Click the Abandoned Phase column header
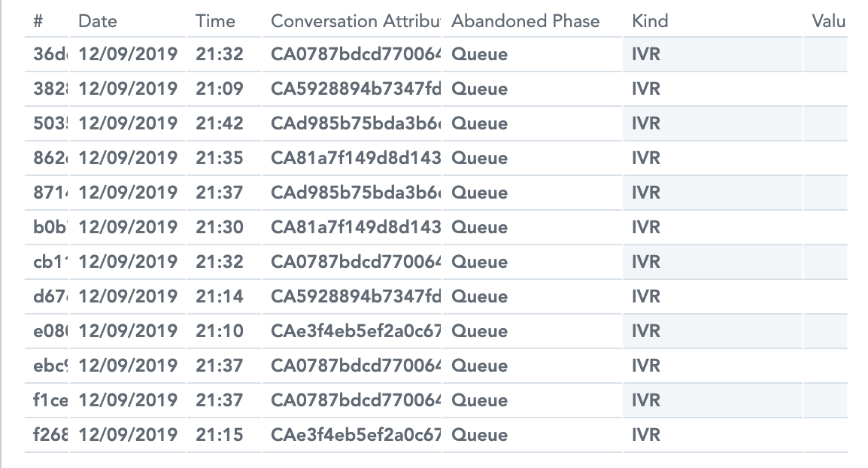868x468 pixels. pyautogui.click(x=526, y=21)
